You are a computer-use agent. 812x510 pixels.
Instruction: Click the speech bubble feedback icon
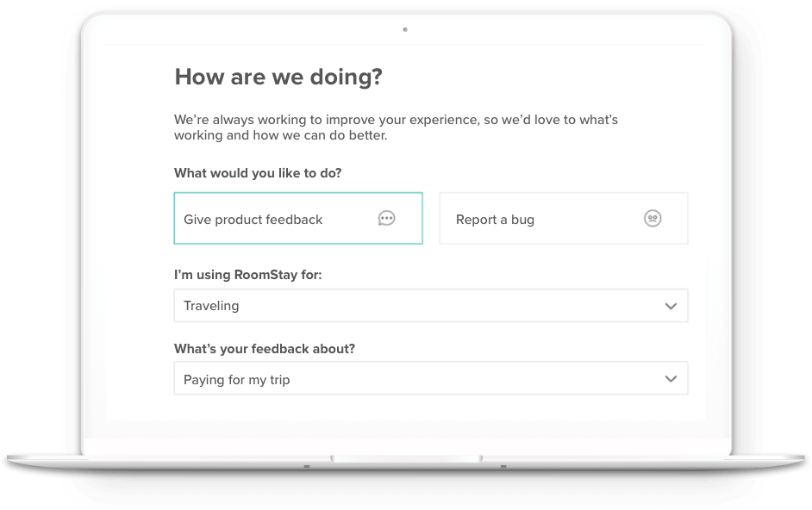point(386,219)
